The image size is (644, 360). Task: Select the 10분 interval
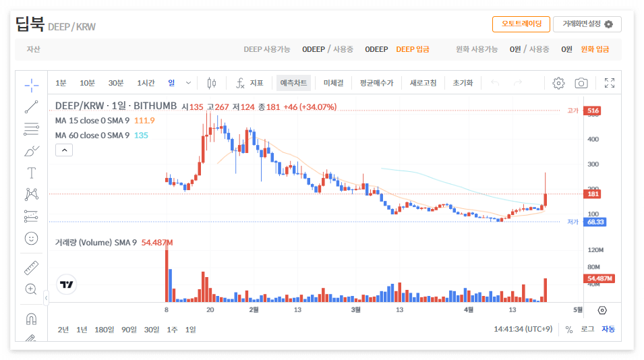(87, 83)
